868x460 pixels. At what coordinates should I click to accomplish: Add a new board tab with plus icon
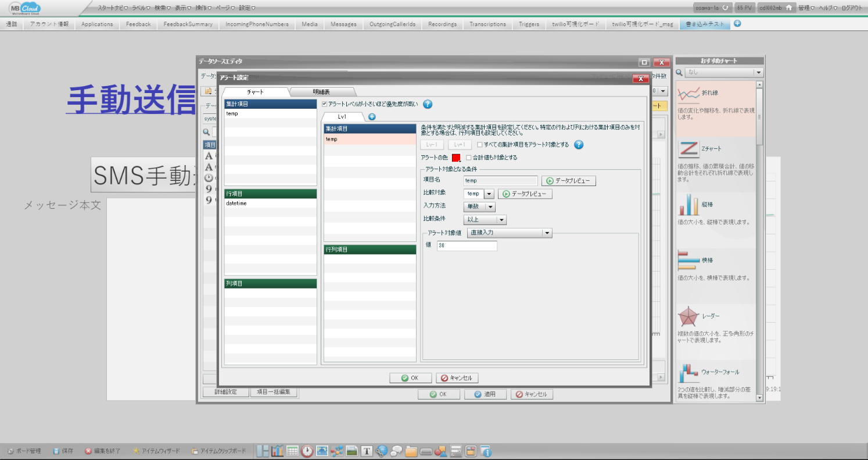click(x=737, y=24)
